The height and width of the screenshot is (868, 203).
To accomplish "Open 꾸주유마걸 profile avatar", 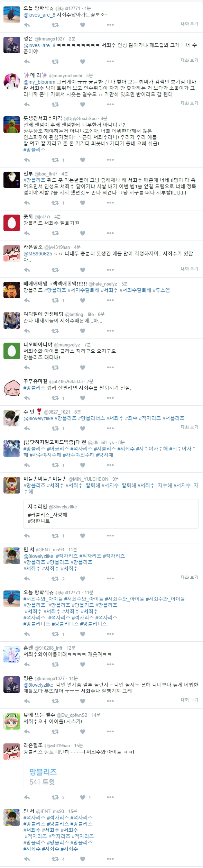I will click(x=12, y=388).
